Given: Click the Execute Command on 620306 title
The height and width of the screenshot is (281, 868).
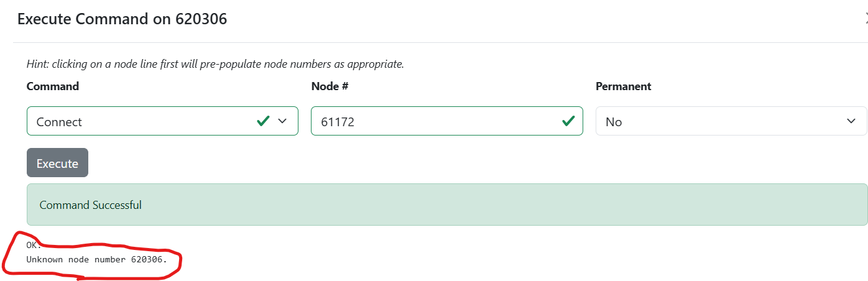Looking at the screenshot, I should [122, 19].
